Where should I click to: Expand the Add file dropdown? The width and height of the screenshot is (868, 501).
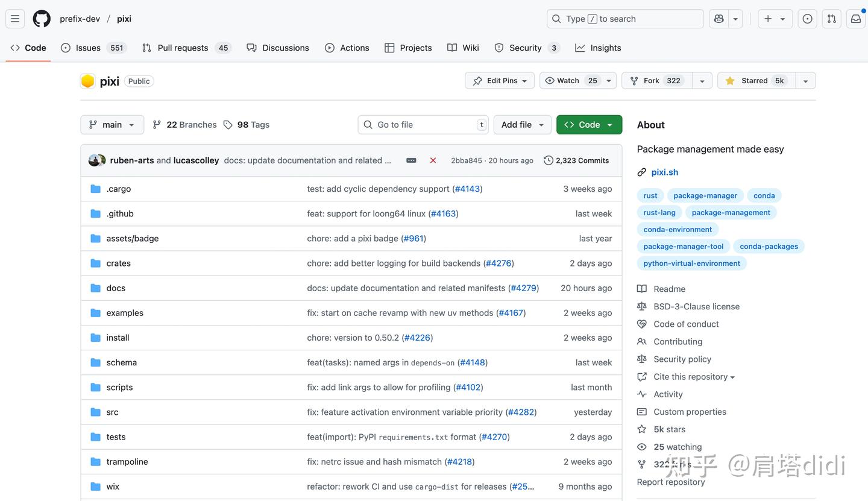[x=522, y=125]
